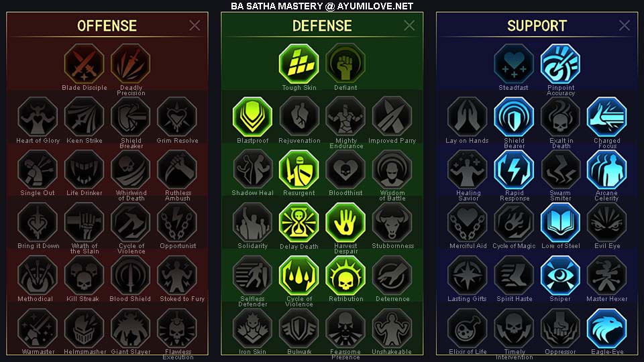The width and height of the screenshot is (644, 362).
Task: Select the Blade Disciple mastery icon
Action: click(85, 64)
